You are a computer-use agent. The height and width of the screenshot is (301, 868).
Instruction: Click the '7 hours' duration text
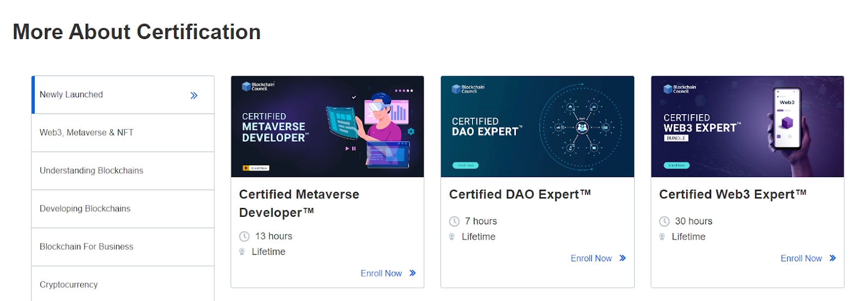pos(481,221)
